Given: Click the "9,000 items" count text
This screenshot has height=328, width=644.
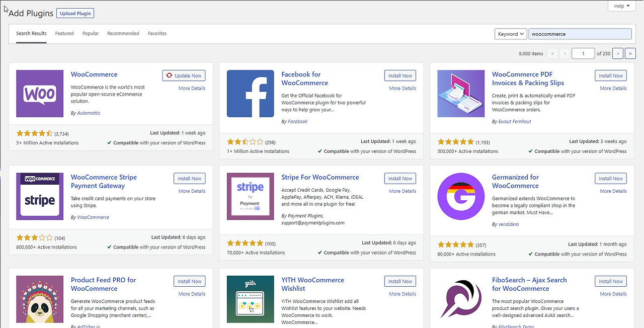Looking at the screenshot, I should [531, 54].
